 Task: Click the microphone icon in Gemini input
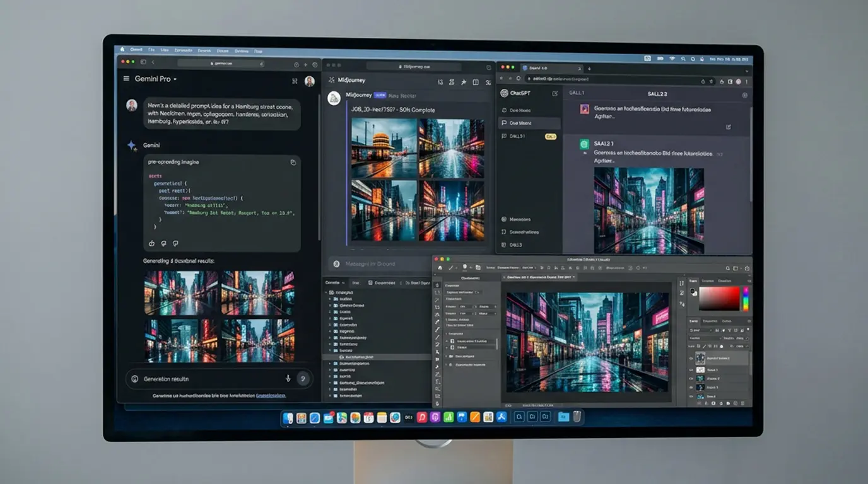288,378
